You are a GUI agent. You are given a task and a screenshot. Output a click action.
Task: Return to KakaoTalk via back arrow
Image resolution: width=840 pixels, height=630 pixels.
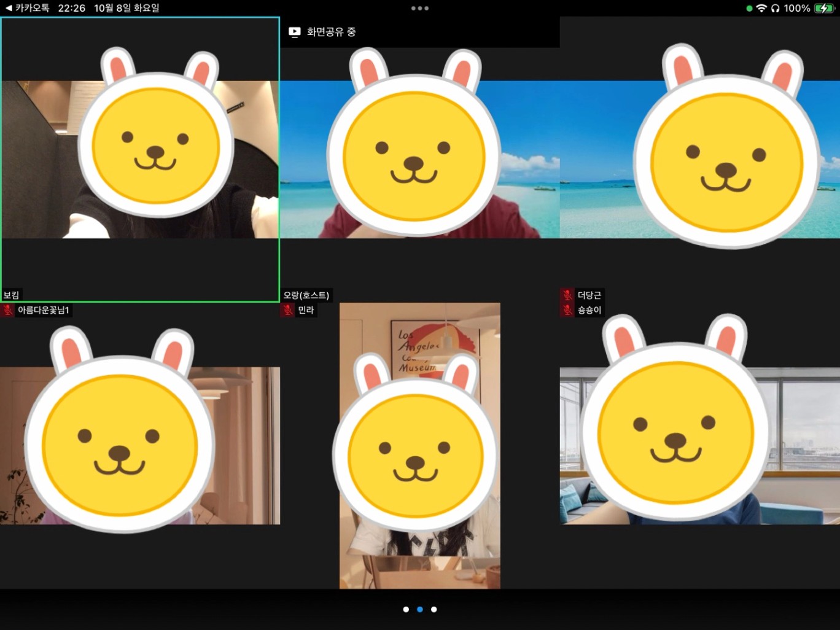click(9, 8)
